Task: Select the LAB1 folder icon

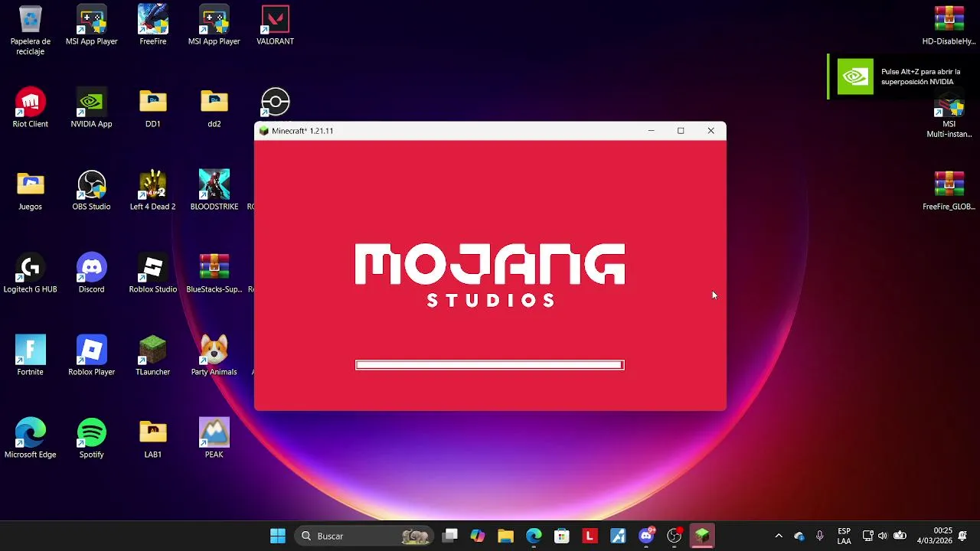Action: coord(153,439)
